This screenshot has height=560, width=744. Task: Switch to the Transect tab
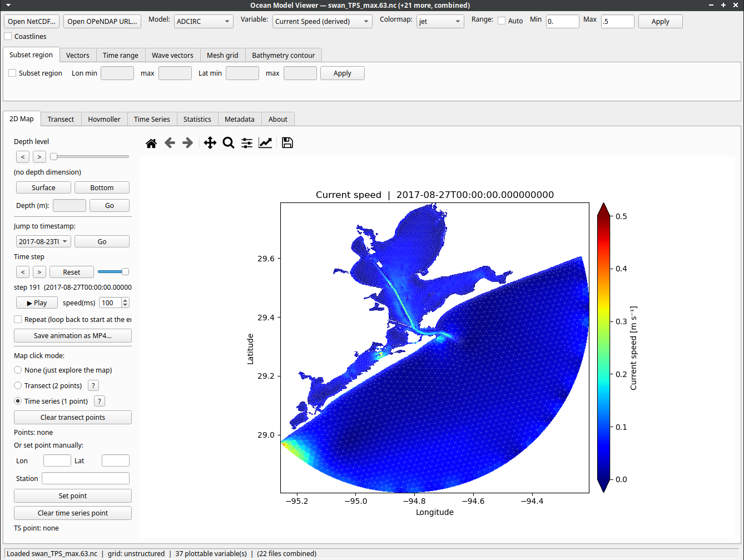(61, 119)
